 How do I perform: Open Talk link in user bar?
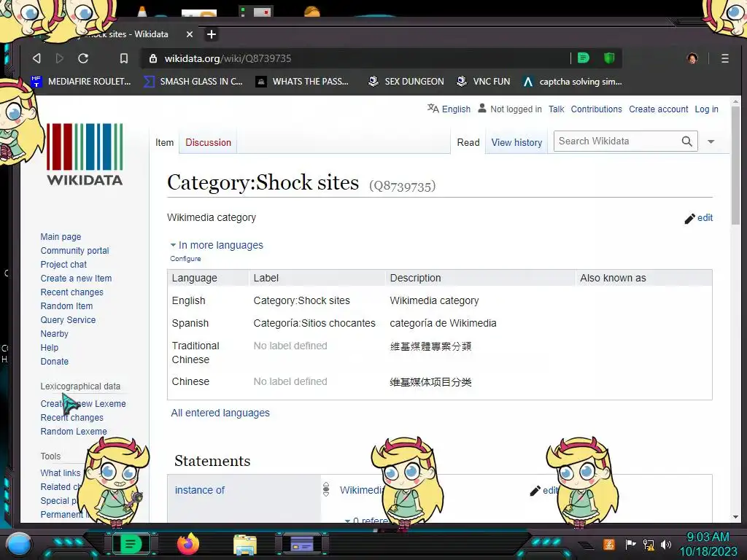(x=556, y=109)
